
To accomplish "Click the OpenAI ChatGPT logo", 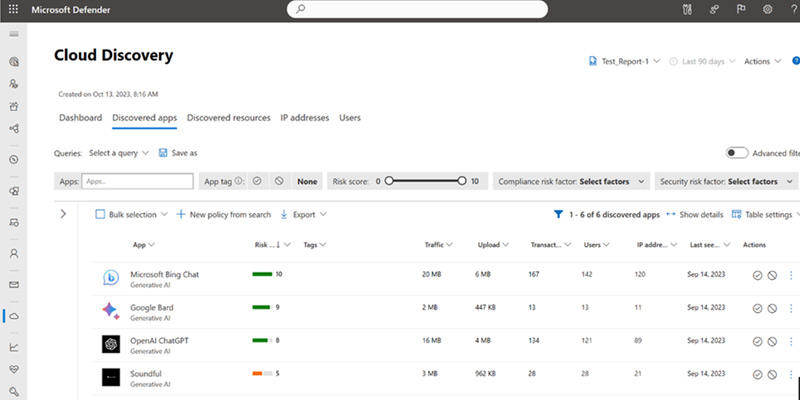I will (x=111, y=344).
